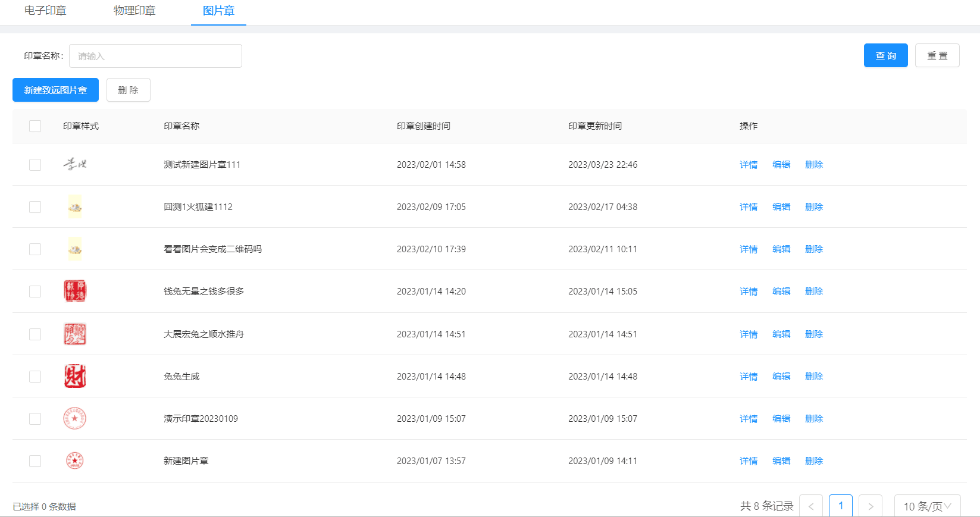
Task: Click 删除 for 大展宏兔之顺水推舟
Action: (814, 334)
